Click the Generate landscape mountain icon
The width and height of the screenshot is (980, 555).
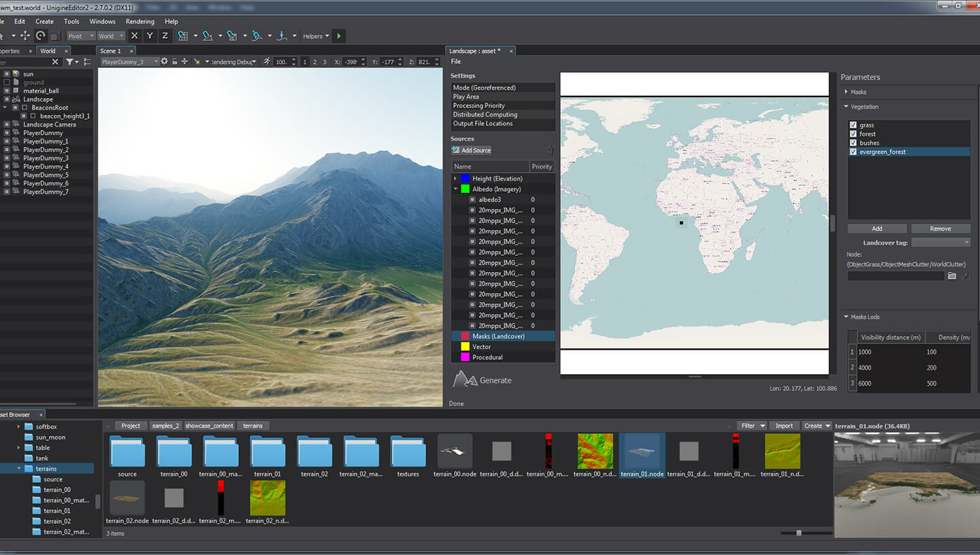click(465, 380)
